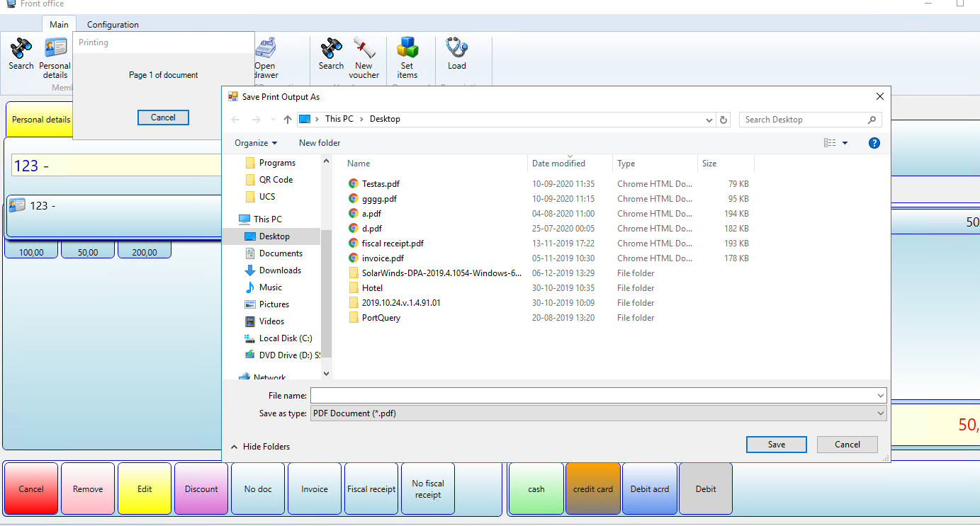
Task: Click the Search binoculars beside the ribbon's Personal details
Action: point(21,54)
